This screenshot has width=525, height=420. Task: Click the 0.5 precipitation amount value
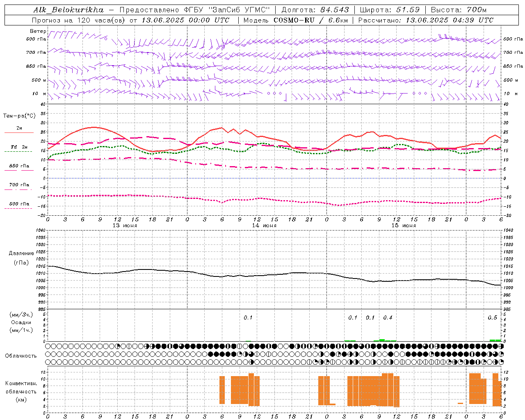(x=492, y=318)
